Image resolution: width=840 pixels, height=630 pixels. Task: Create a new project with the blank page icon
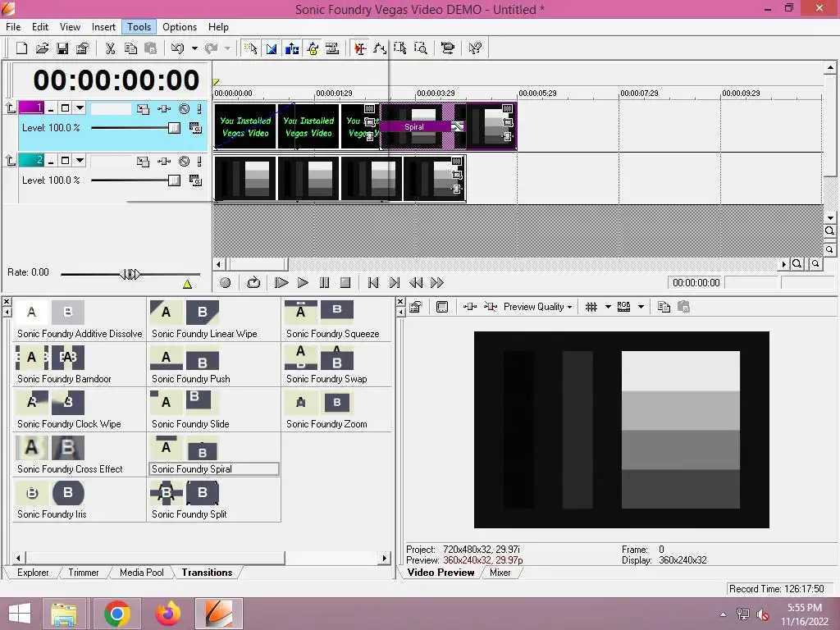point(21,48)
